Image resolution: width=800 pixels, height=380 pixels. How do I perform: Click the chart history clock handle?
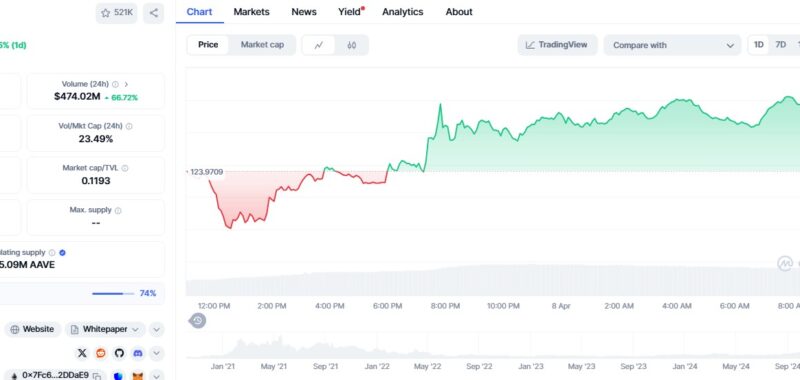point(198,321)
